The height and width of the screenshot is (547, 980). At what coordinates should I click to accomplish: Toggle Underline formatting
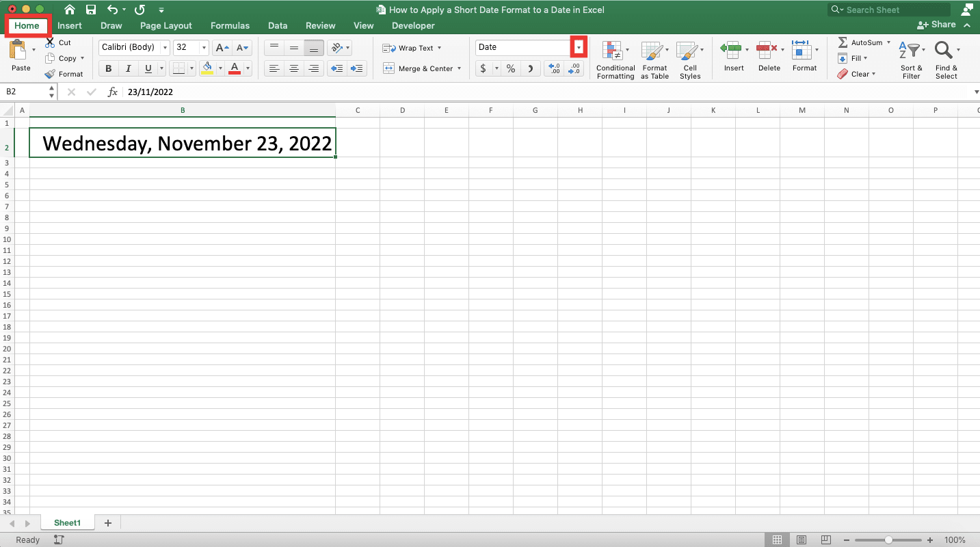(147, 68)
